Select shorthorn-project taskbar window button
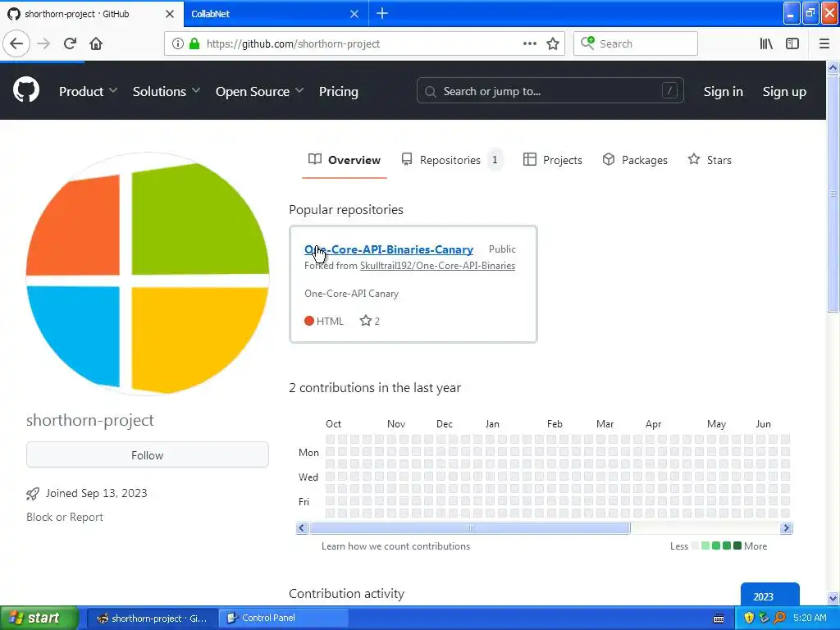 click(x=152, y=618)
